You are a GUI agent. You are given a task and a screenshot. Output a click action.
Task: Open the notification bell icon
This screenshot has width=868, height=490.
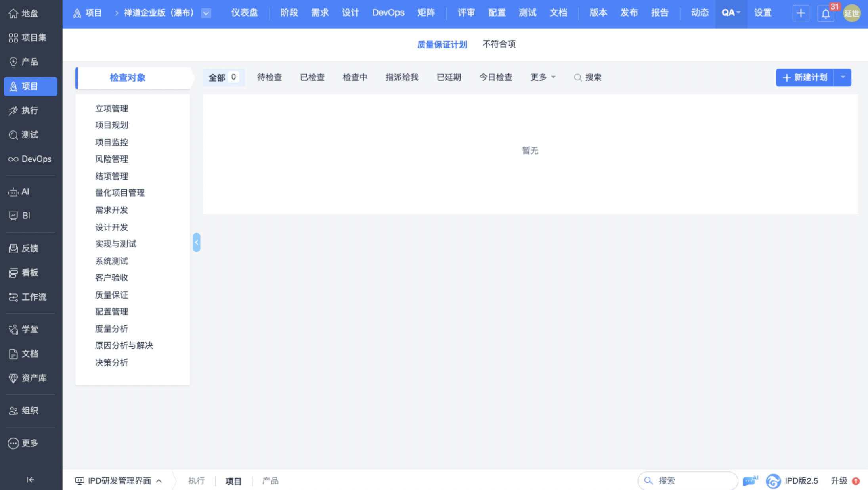pos(825,14)
